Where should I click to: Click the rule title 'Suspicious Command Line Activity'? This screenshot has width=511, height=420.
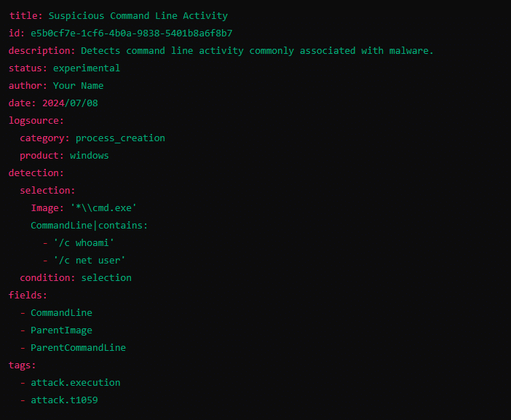tap(138, 16)
